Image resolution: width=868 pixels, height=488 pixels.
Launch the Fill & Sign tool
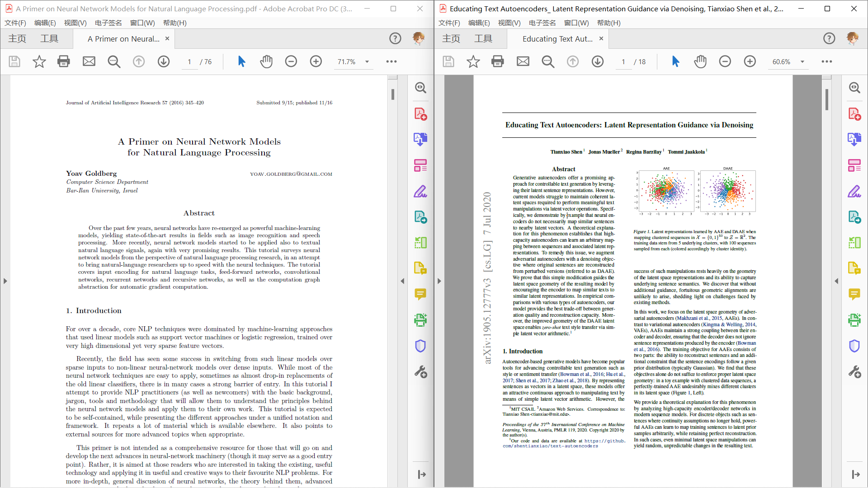[420, 192]
